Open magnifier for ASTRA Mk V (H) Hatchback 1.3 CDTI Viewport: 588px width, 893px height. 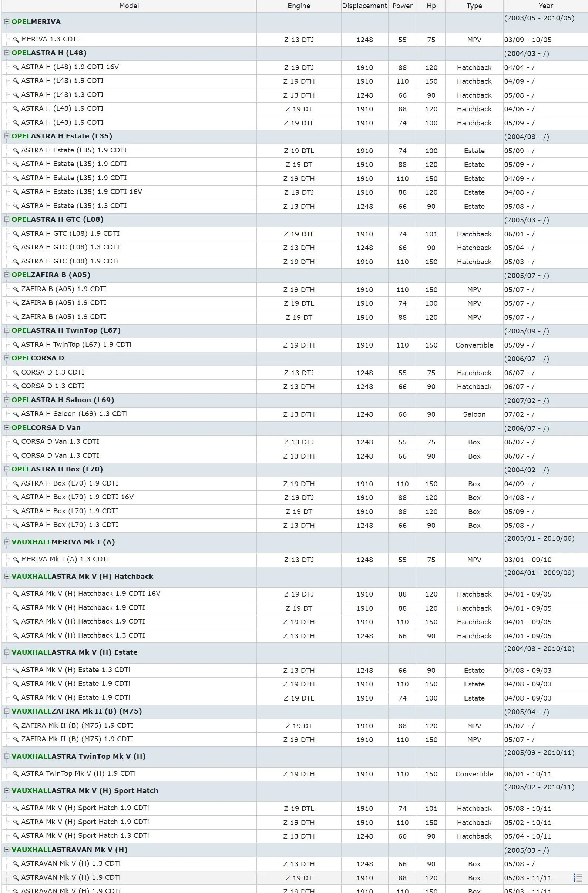[16, 635]
